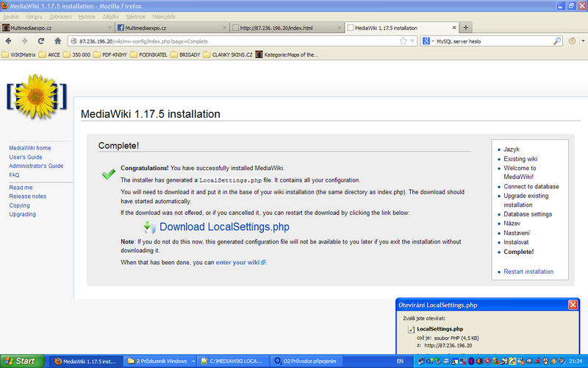Screen dimensions: 588x368
Task: Click the Complete! step in installer list
Action: tap(519, 252)
